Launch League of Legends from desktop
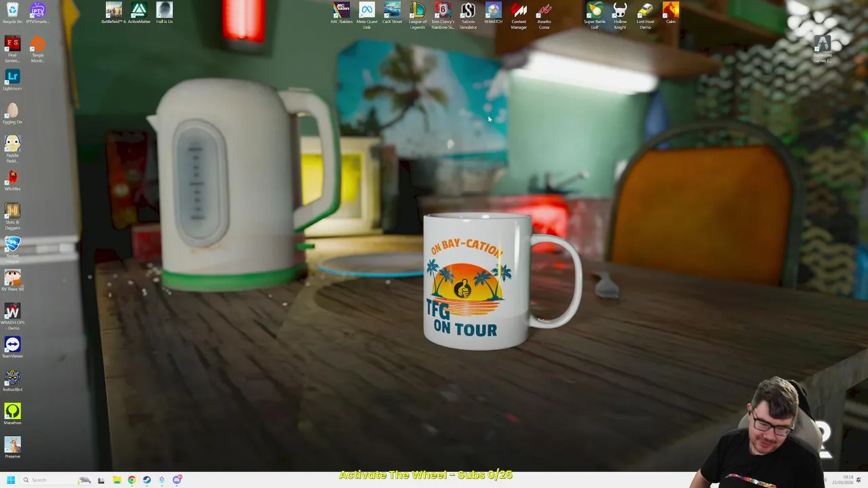 coord(418,16)
